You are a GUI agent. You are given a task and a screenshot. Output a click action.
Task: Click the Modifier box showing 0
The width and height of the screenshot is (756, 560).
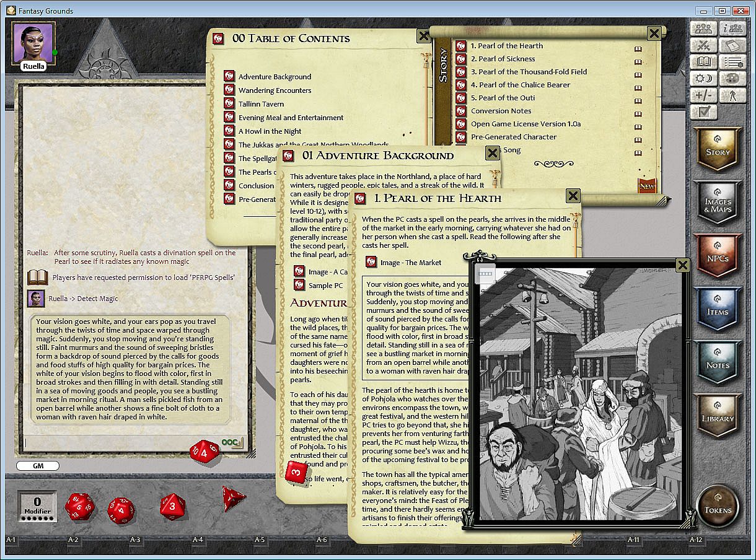click(37, 506)
